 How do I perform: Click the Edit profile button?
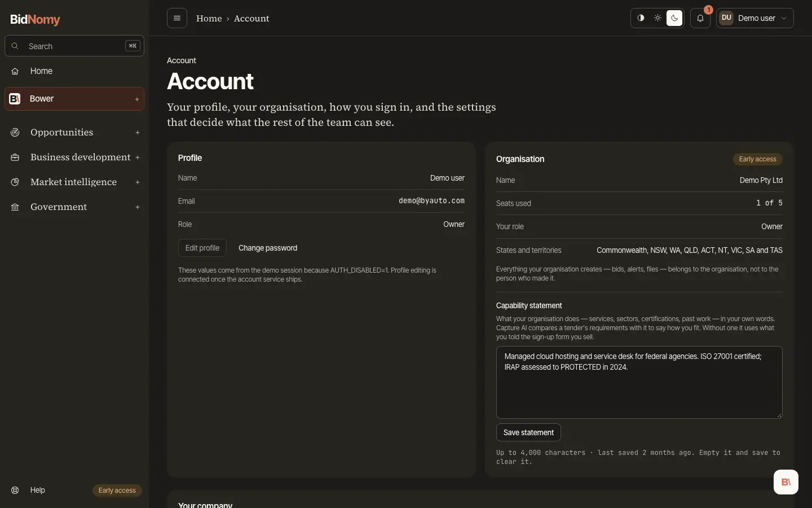[202, 248]
